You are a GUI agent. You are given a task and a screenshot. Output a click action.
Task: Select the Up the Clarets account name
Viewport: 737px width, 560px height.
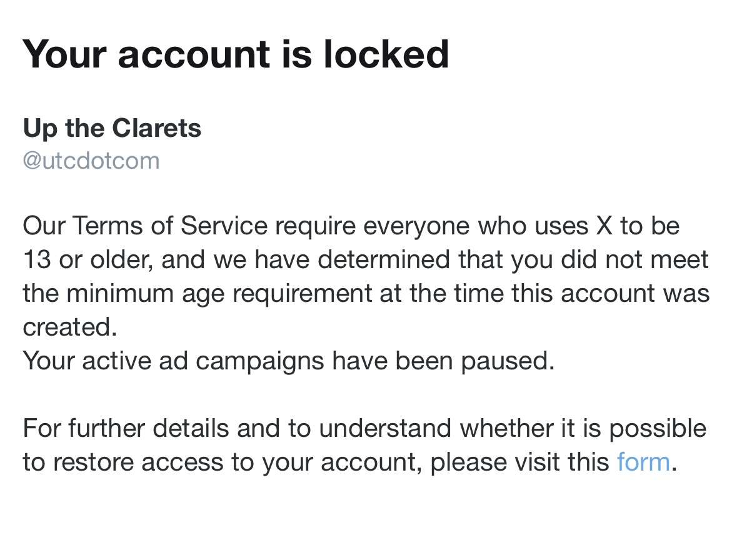[112, 128]
